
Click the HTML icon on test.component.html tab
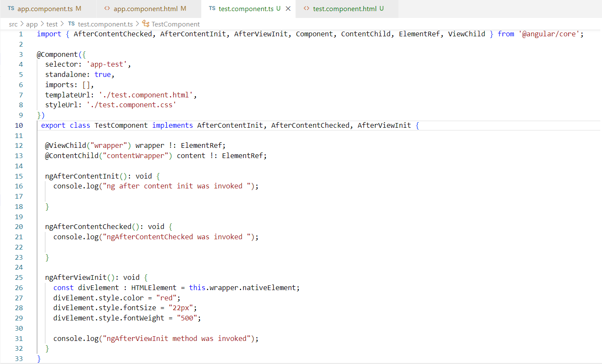tap(307, 9)
